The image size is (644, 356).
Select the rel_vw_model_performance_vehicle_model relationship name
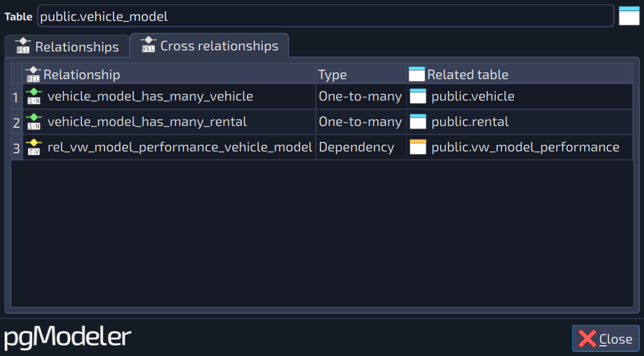[180, 147]
